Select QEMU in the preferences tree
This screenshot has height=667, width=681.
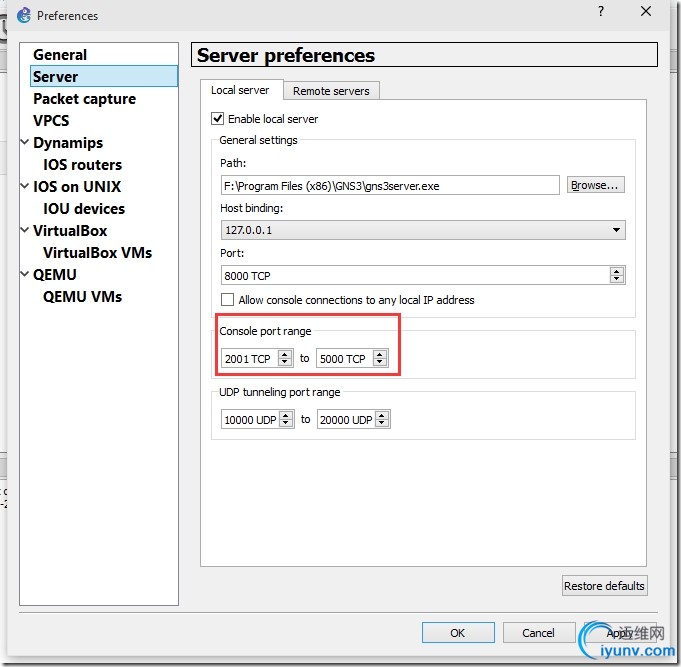(x=55, y=275)
